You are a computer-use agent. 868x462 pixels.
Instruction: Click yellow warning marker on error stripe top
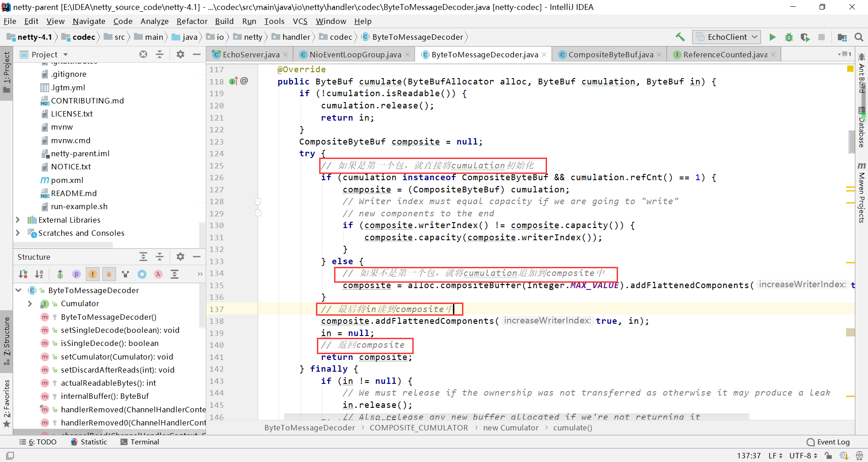pyautogui.click(x=850, y=69)
